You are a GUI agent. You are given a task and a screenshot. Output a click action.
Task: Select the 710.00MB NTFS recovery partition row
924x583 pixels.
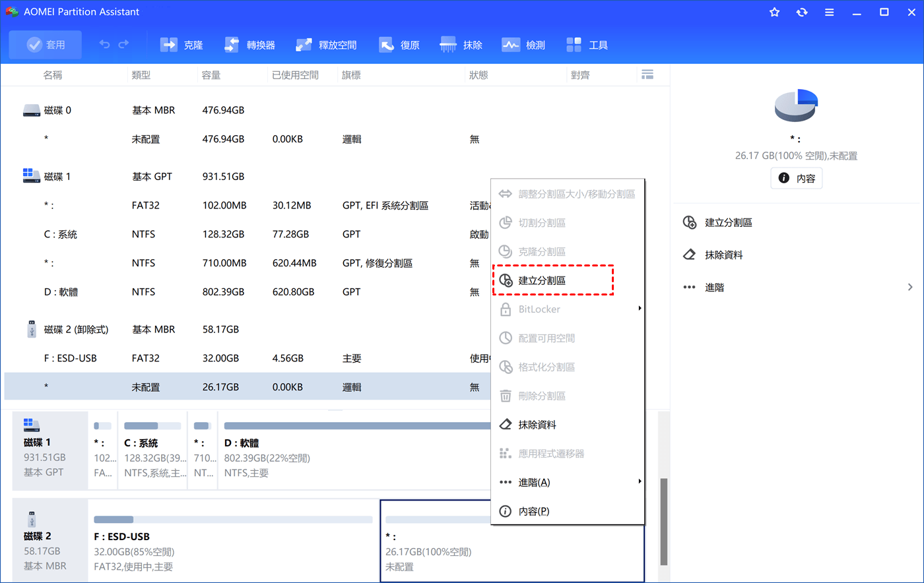tap(247, 262)
